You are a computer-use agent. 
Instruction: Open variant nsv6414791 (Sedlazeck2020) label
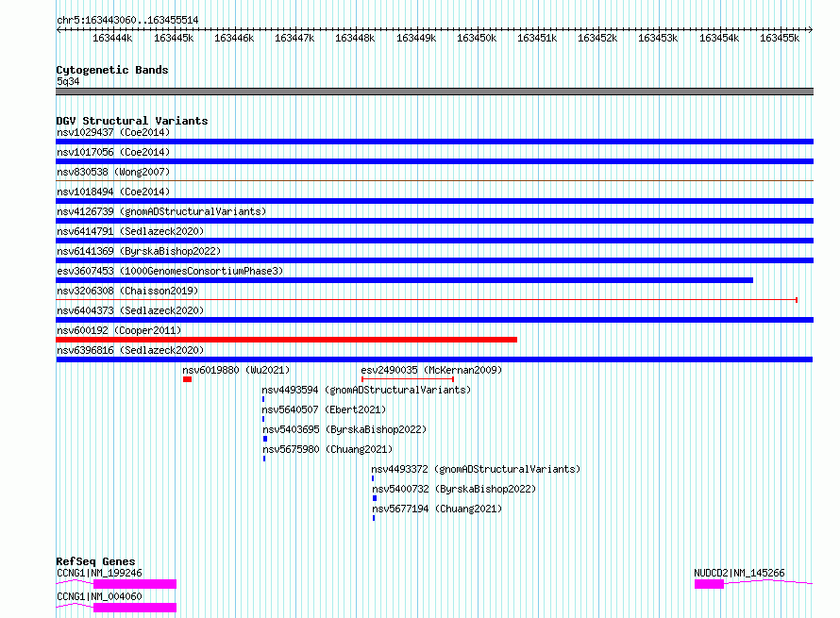(x=130, y=231)
